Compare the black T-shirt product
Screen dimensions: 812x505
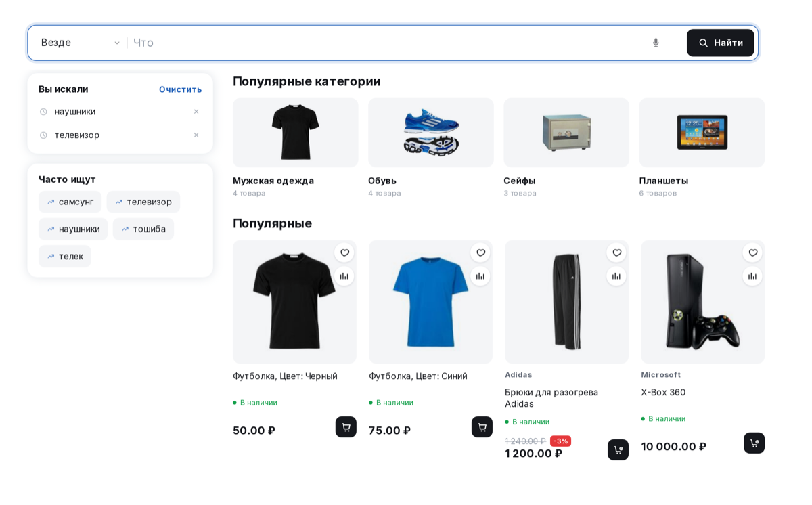point(344,276)
